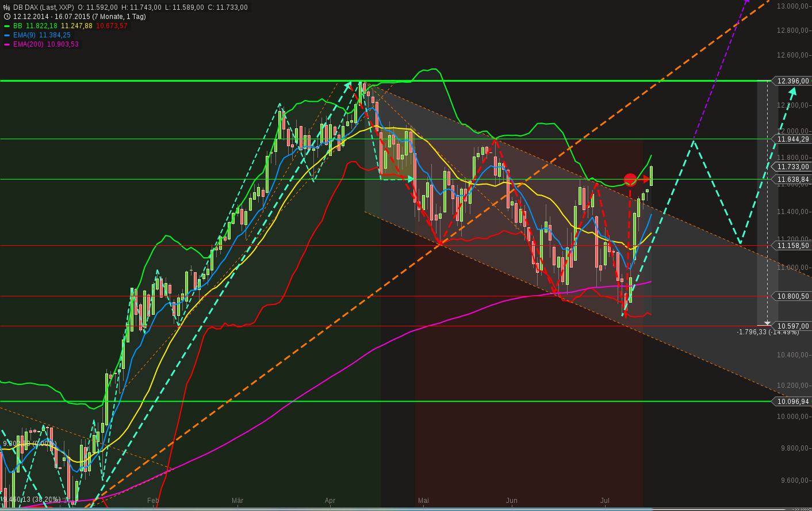Click the middle Bollinger value 11.247,88

[x=76, y=26]
